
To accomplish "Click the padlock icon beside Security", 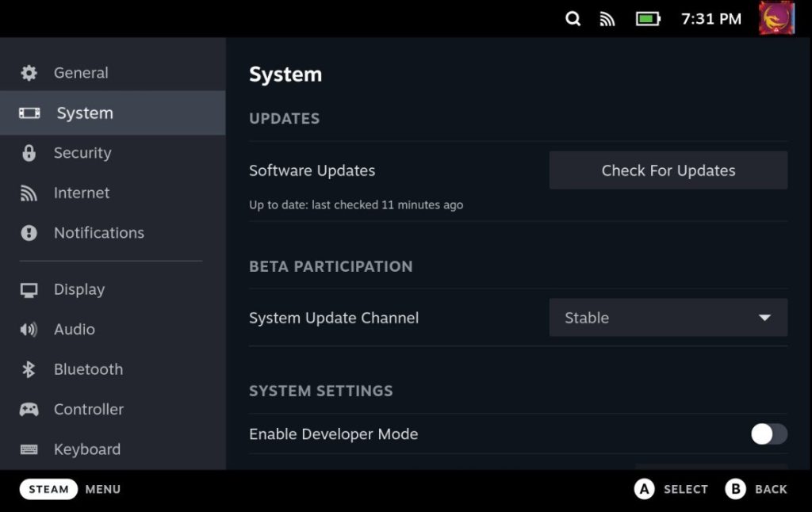I will click(29, 153).
